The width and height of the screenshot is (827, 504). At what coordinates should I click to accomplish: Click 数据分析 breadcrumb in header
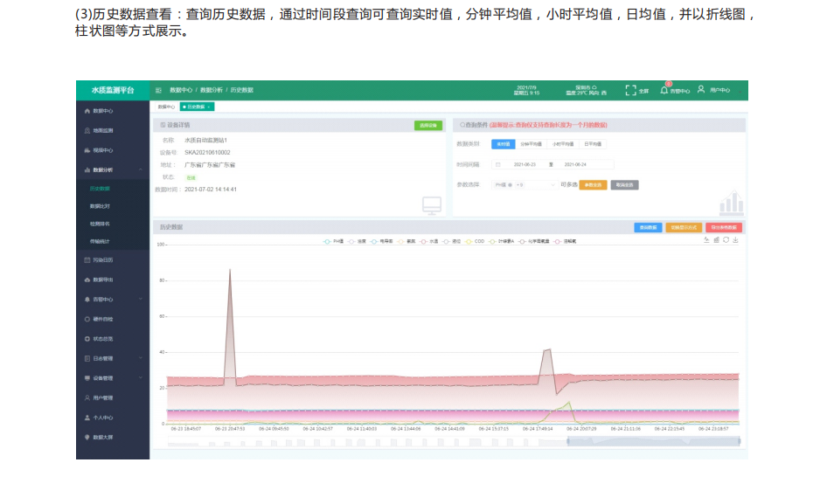[211, 90]
